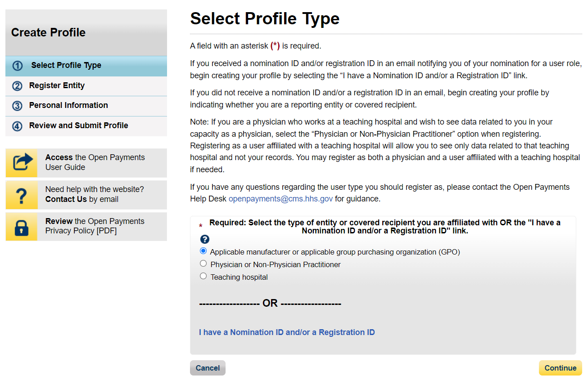Jump to Review and Submit Profile step
The width and height of the screenshot is (588, 380).
click(x=78, y=125)
